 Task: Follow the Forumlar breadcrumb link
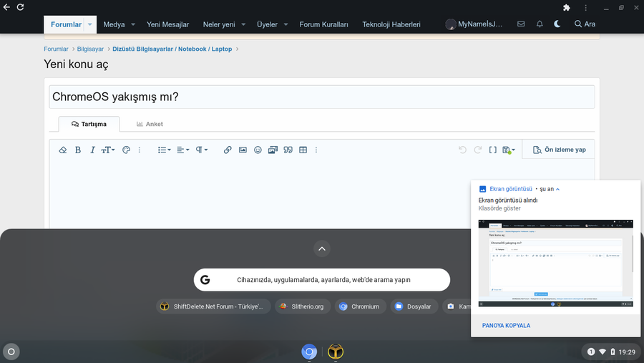tap(56, 49)
